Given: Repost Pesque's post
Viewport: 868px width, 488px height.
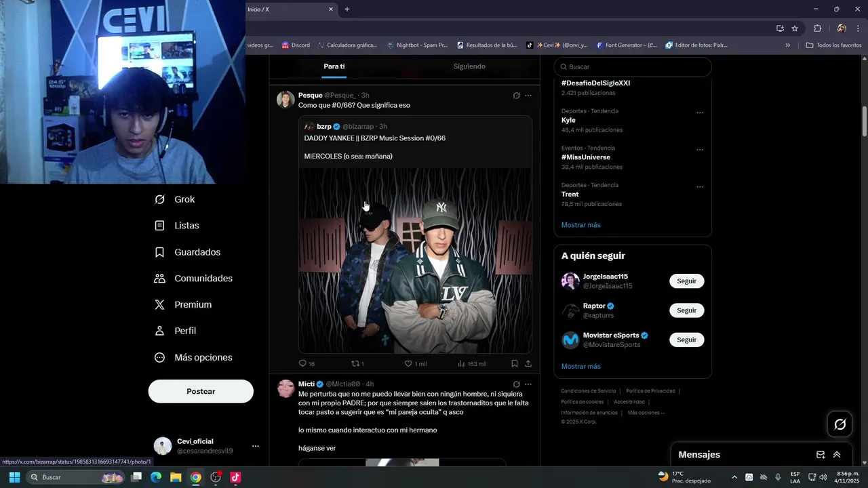Looking at the screenshot, I should coord(357,364).
